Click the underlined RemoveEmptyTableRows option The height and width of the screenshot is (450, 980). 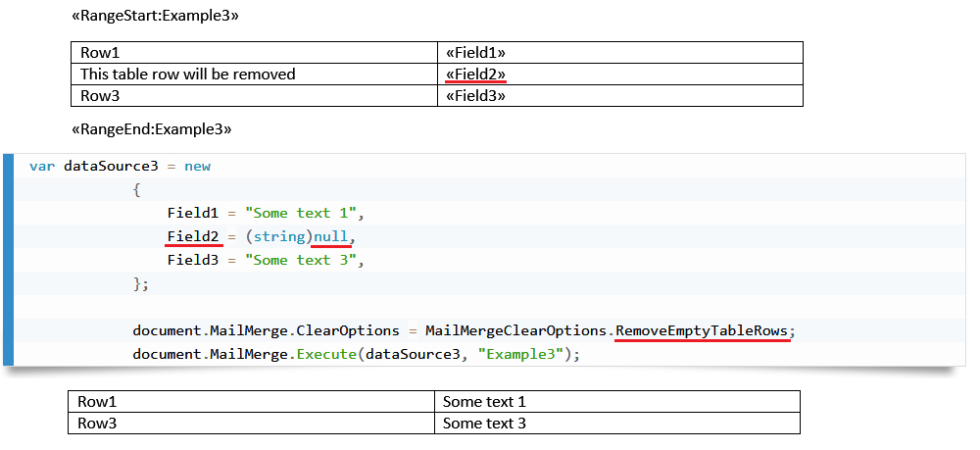[x=702, y=330]
